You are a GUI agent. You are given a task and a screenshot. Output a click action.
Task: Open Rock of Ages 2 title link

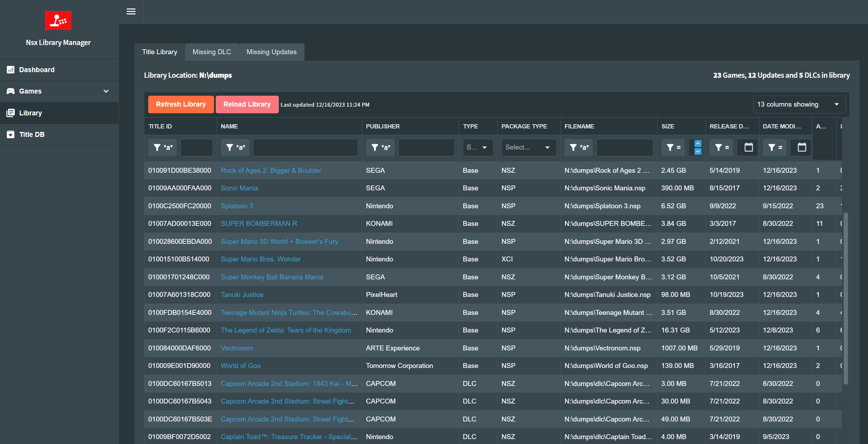(271, 171)
